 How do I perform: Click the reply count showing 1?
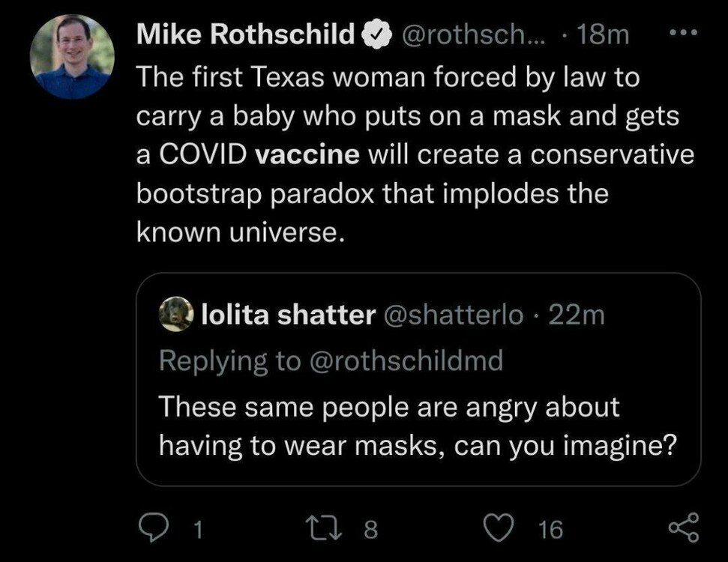pos(196,531)
